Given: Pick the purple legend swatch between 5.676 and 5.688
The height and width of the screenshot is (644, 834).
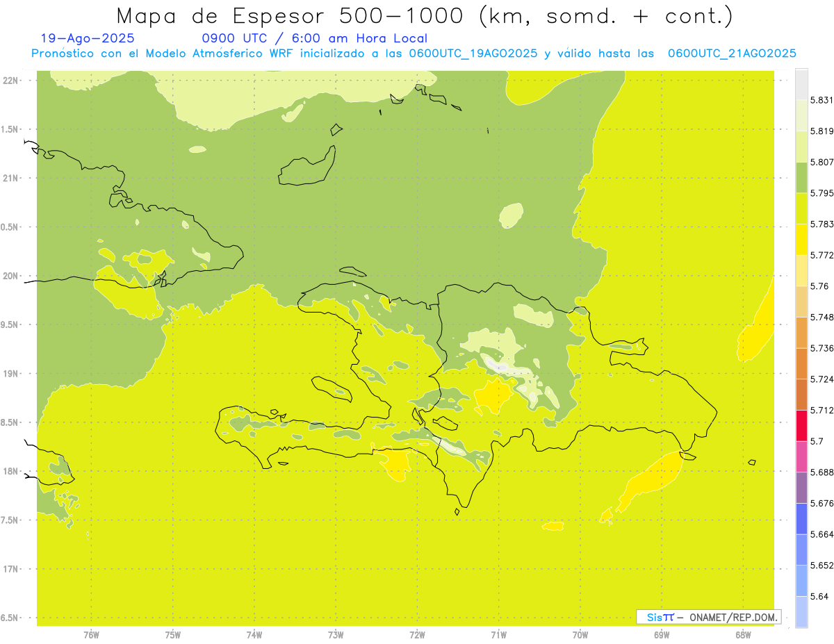Looking at the screenshot, I should point(801,488).
